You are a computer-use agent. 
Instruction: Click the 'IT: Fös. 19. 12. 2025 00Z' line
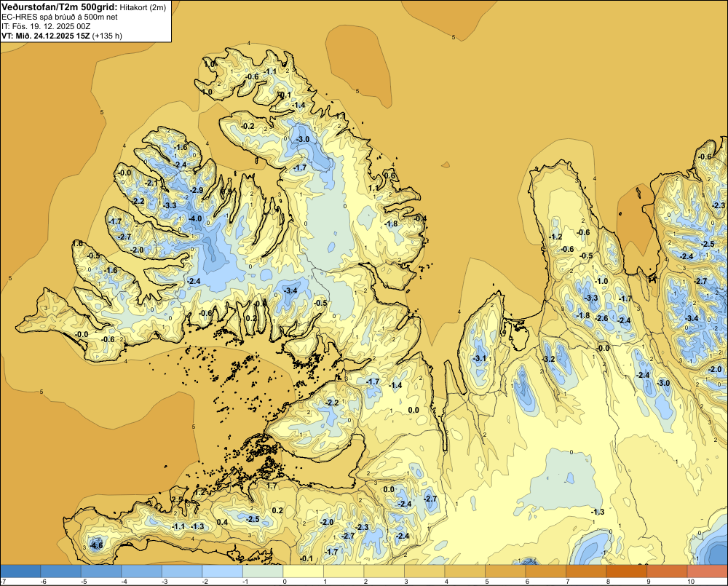click(47, 26)
